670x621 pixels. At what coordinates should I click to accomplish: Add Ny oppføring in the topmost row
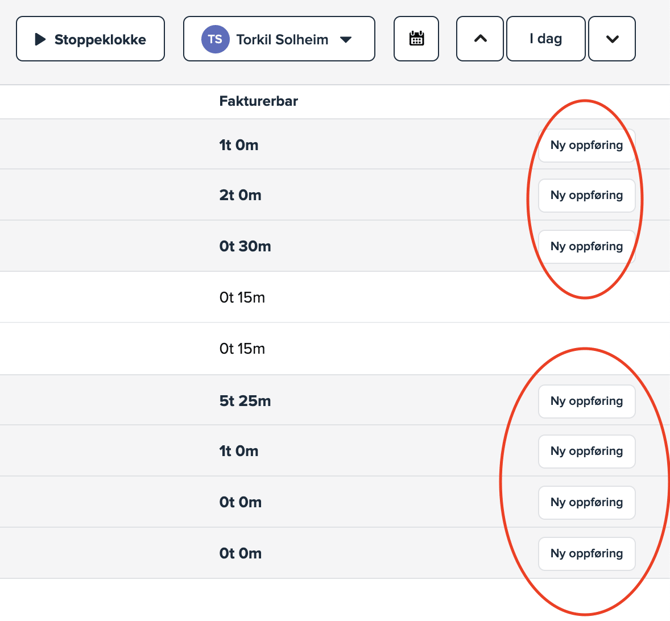pos(586,145)
